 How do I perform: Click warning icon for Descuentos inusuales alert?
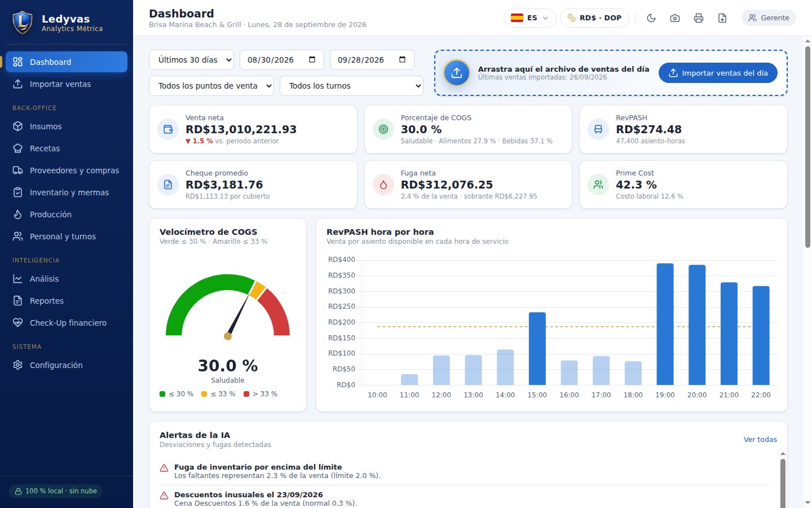(164, 496)
